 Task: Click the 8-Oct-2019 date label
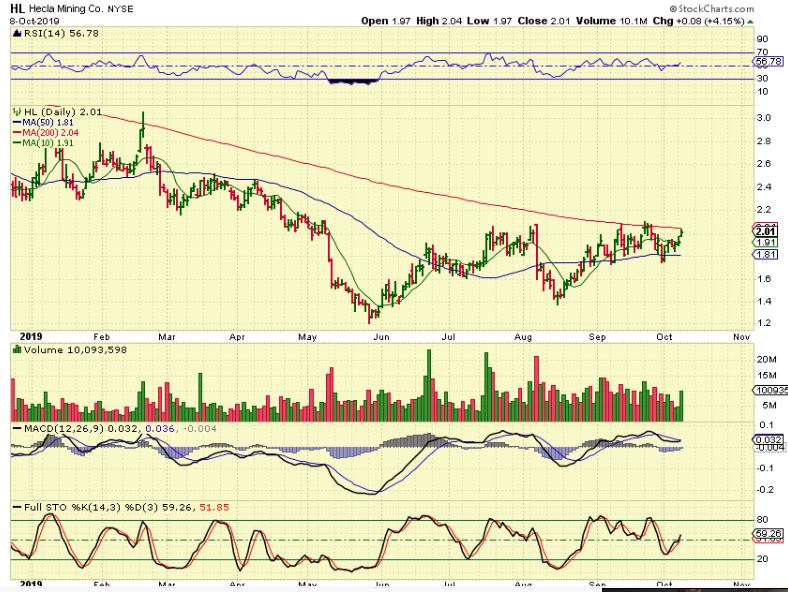coord(34,21)
